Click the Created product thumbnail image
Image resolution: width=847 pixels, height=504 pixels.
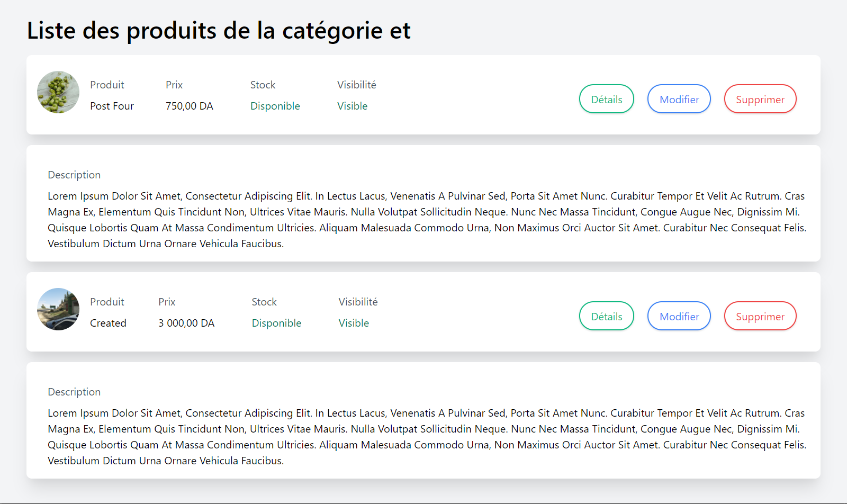[x=58, y=310]
